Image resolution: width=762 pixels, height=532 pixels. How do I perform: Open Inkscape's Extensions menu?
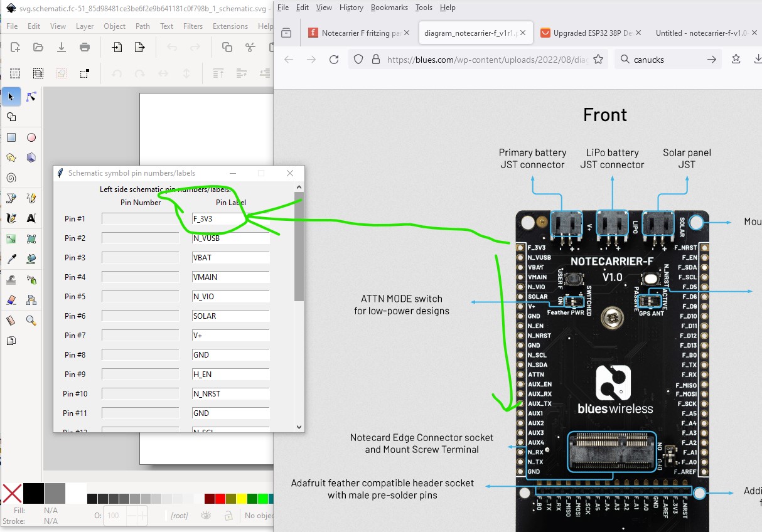pos(230,26)
